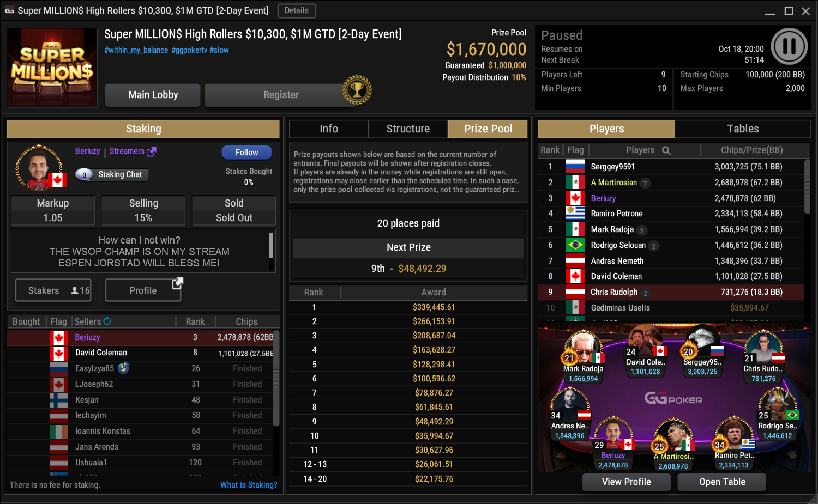Click the Main Lobby button
The image size is (818, 504).
click(x=153, y=95)
